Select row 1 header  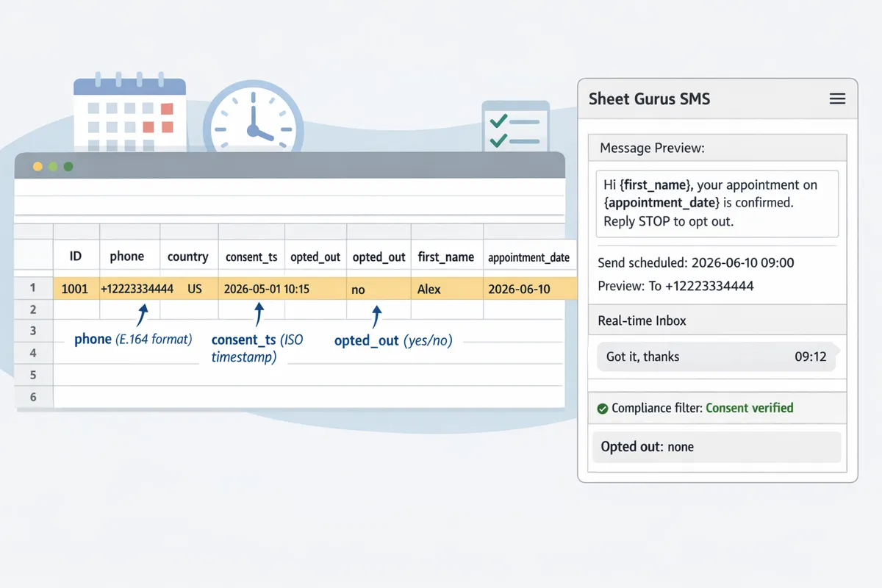point(33,288)
